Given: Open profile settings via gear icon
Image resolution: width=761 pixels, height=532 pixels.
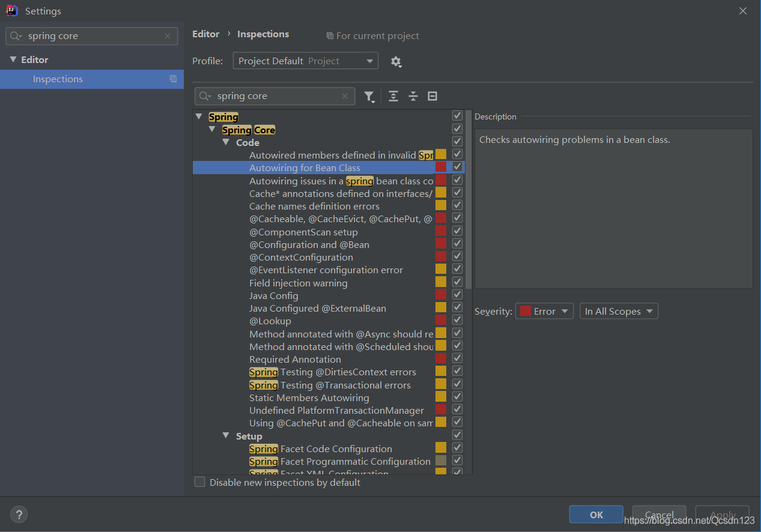Looking at the screenshot, I should [x=396, y=61].
